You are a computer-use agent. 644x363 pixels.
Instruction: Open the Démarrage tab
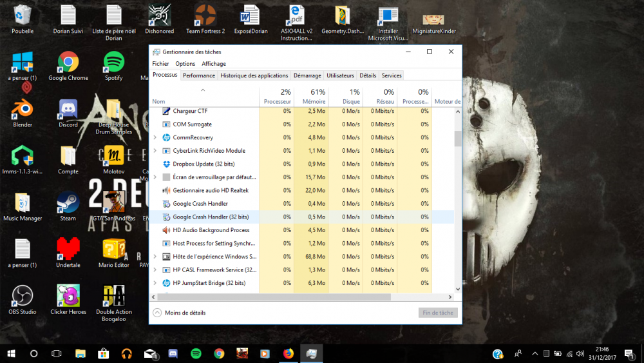point(307,75)
